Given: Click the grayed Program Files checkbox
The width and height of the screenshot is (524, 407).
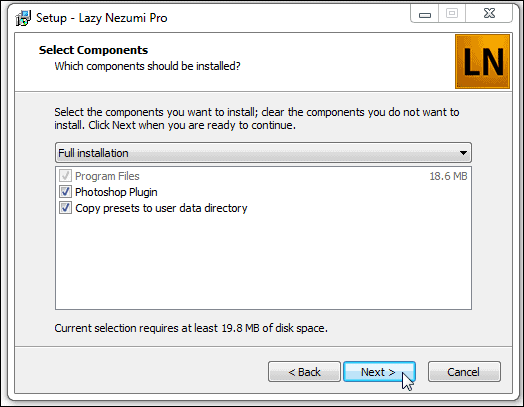Looking at the screenshot, I should click(x=65, y=176).
